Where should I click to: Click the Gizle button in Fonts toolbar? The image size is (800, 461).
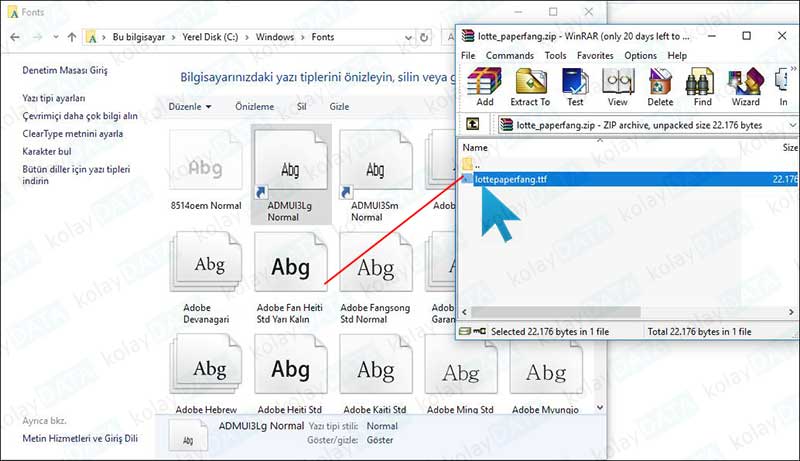[339, 107]
